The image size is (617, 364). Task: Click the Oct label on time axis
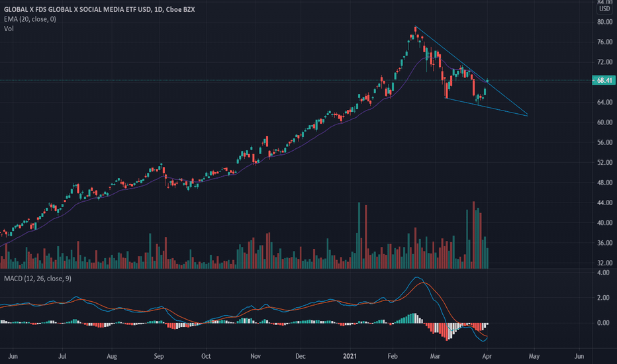pyautogui.click(x=206, y=356)
